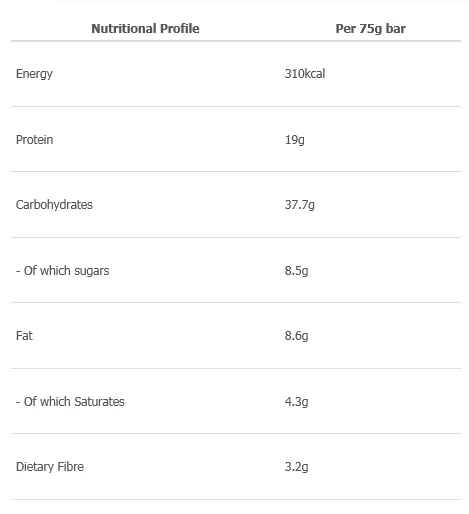Select the Protein row label

(x=34, y=139)
